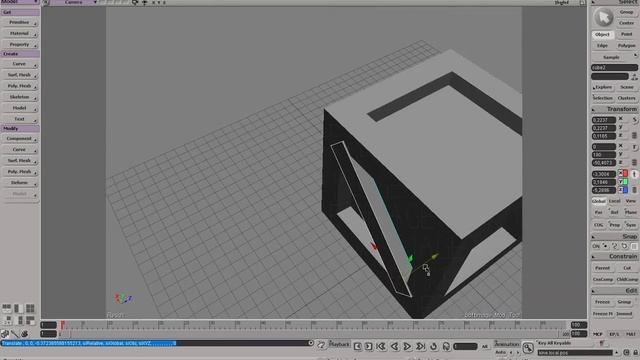Open the Explore menu
Screen dimensions: 640x360
(x=603, y=87)
